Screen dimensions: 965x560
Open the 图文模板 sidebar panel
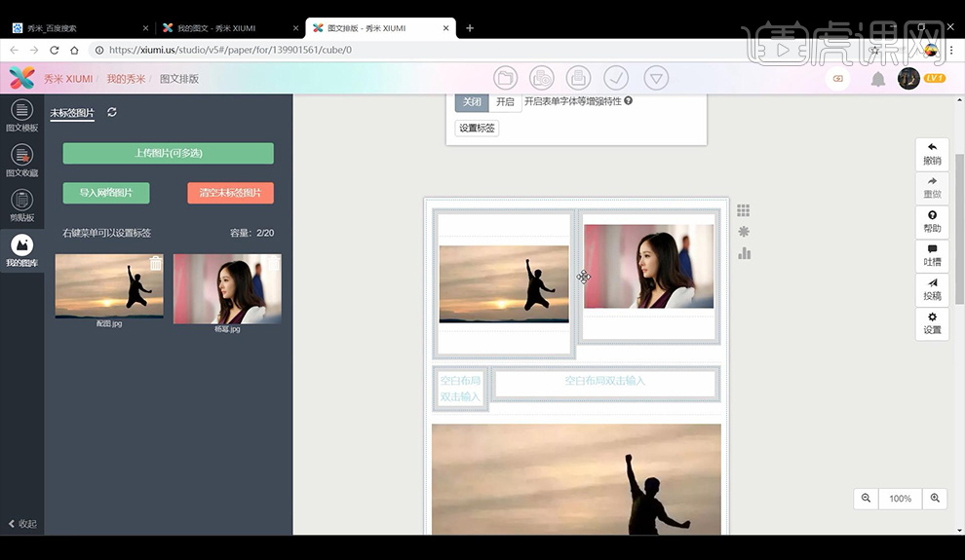point(21,116)
